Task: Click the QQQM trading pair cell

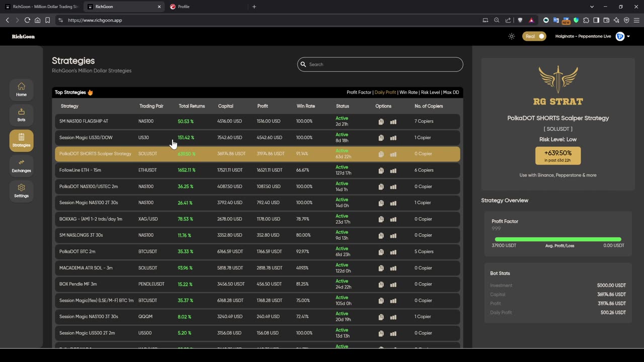Action: click(x=145, y=317)
